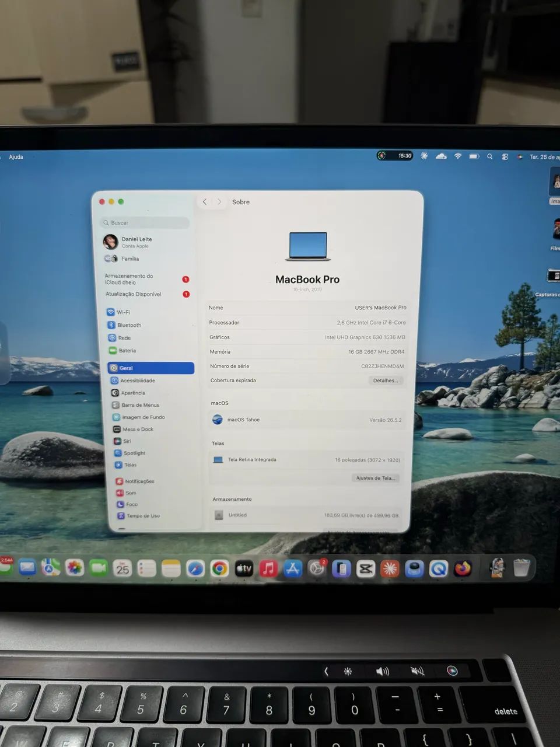Click the Untitled storage row

[307, 515]
